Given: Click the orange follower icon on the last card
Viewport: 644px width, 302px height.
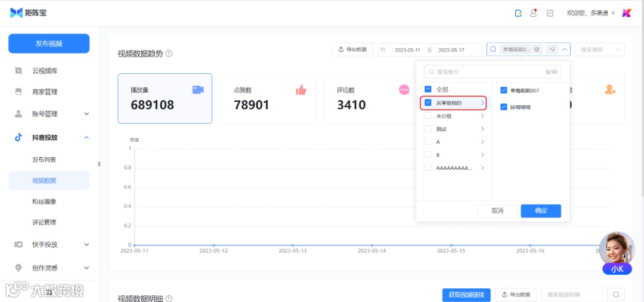Looking at the screenshot, I should (610, 89).
